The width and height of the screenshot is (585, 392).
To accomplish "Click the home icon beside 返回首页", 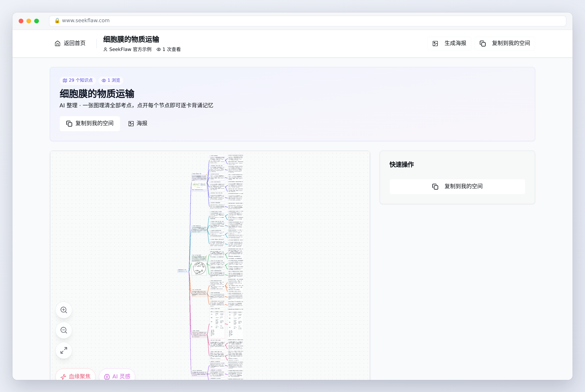I will [x=58, y=44].
